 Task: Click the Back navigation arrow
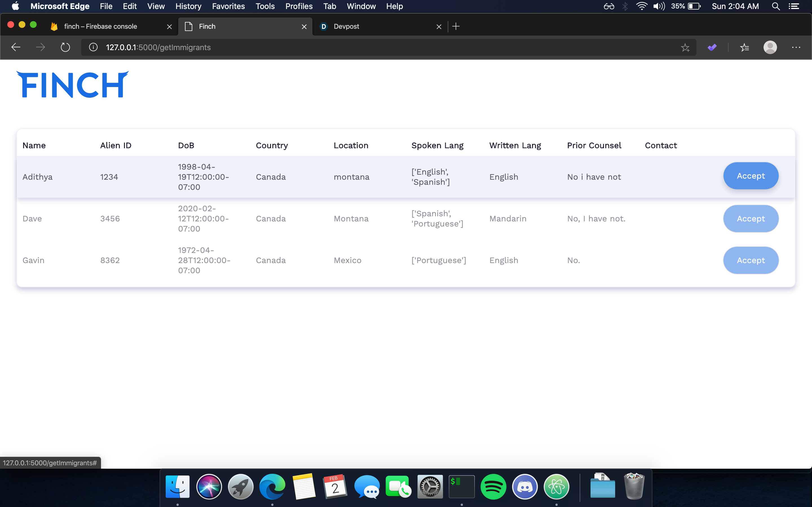click(x=16, y=47)
